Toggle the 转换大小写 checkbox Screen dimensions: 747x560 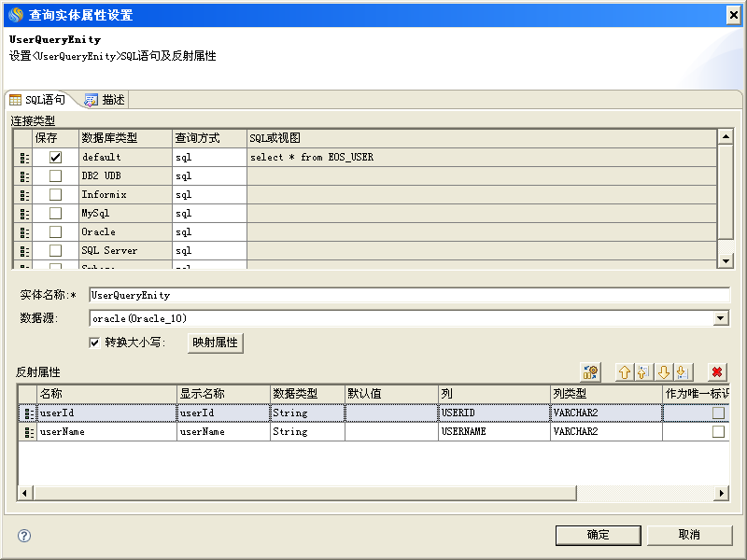pyautogui.click(x=94, y=343)
